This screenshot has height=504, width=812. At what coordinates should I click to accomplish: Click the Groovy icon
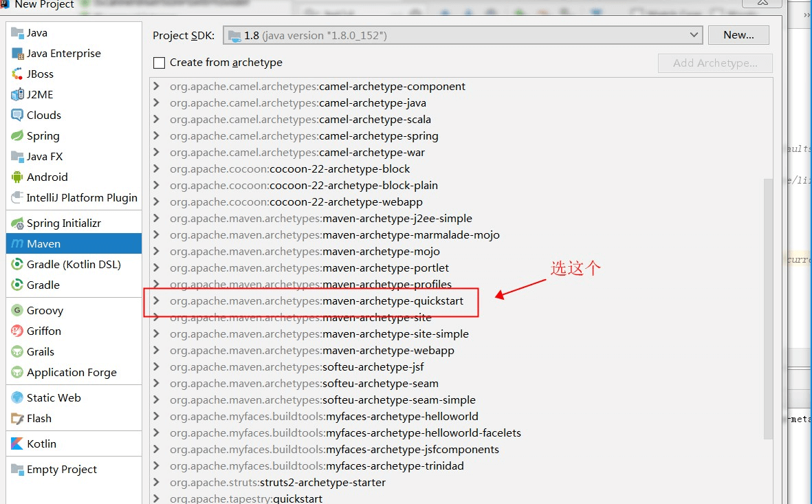[x=17, y=311]
